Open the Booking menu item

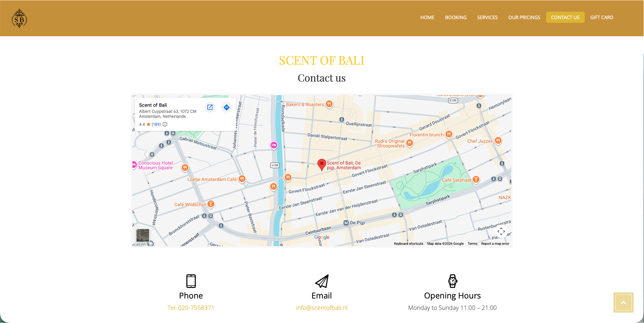(x=456, y=17)
